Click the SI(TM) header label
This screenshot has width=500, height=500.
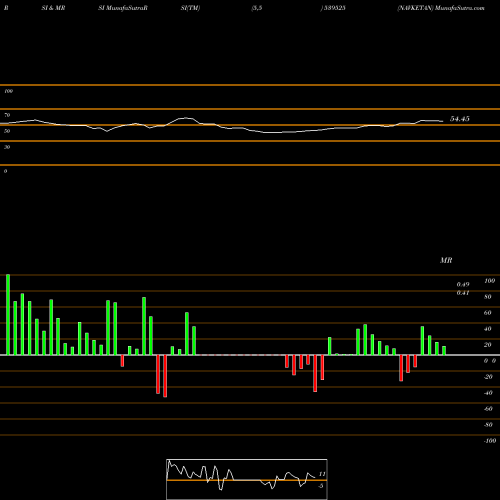[190, 8]
